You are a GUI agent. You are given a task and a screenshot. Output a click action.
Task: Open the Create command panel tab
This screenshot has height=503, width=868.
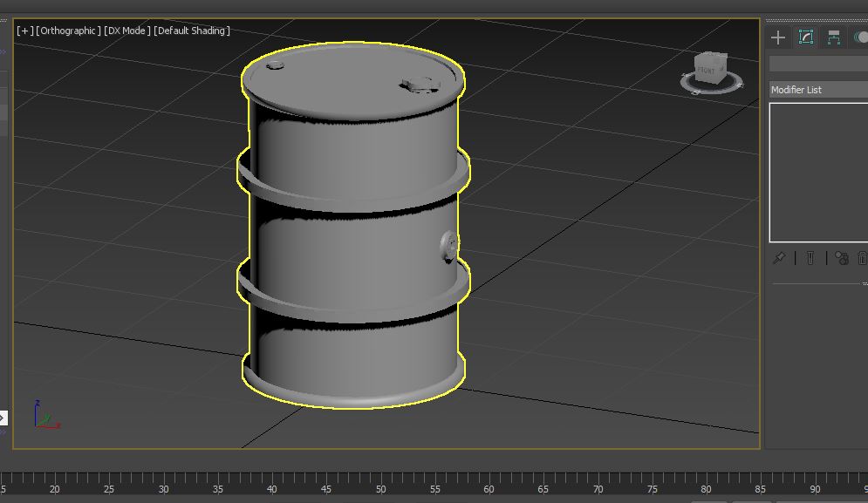pos(778,37)
